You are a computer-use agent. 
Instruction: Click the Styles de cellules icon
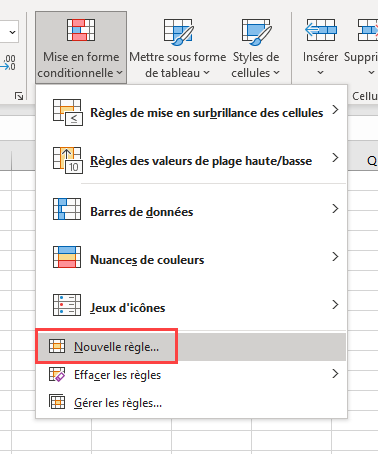pyautogui.click(x=256, y=32)
